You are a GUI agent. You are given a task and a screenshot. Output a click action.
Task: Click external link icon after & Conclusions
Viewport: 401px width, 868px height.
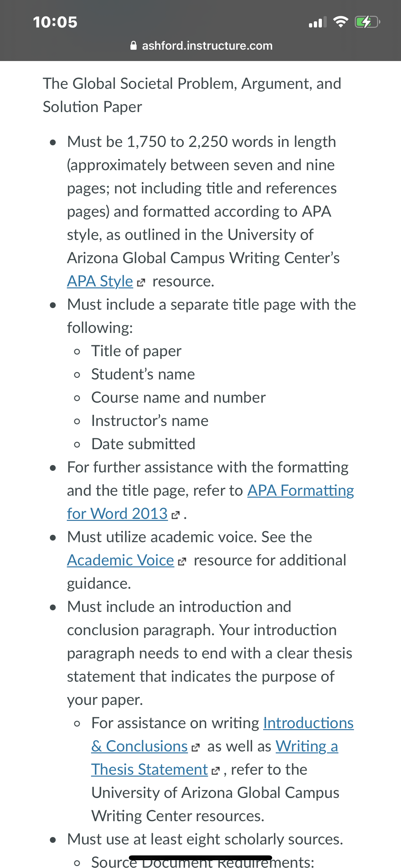pyautogui.click(x=195, y=748)
